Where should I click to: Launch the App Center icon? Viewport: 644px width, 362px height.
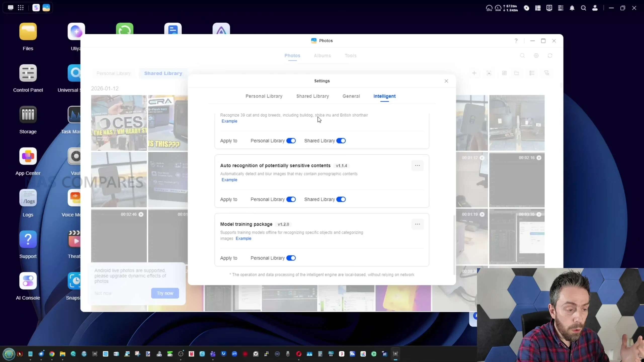pos(28,156)
